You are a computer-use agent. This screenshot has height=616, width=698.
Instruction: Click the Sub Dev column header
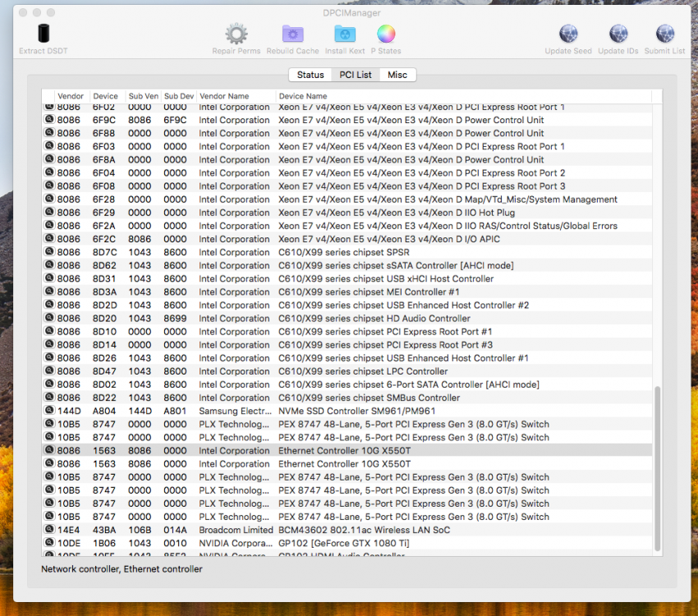(x=179, y=96)
